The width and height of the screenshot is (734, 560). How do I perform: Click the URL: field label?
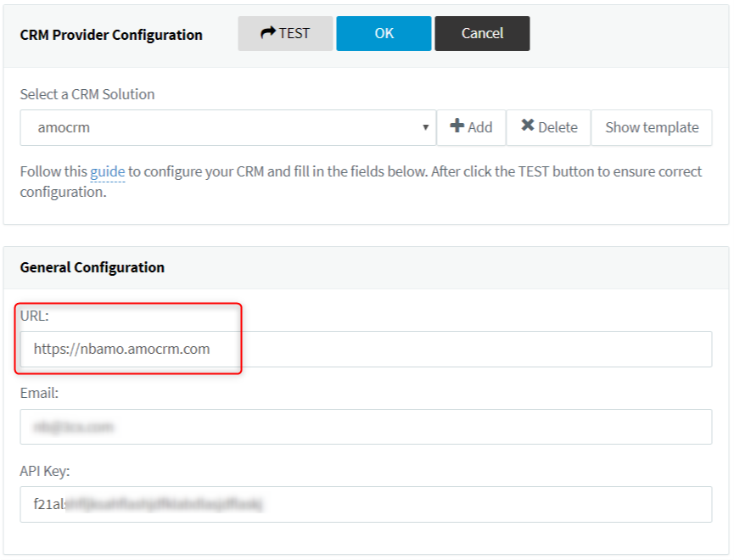35,316
